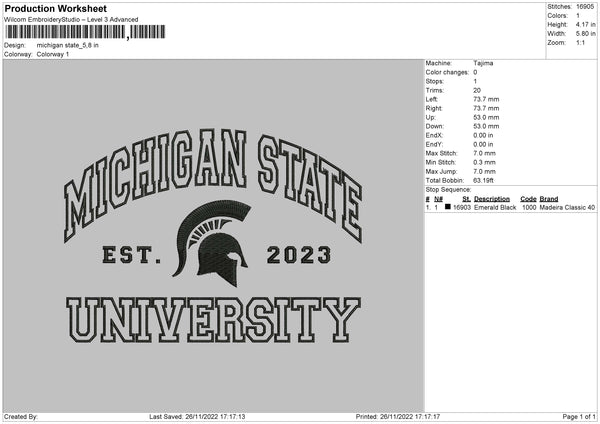Viewport: 600px width, 424px height.
Task: Click the Max Jump value '7.0 mm'
Action: [484, 172]
